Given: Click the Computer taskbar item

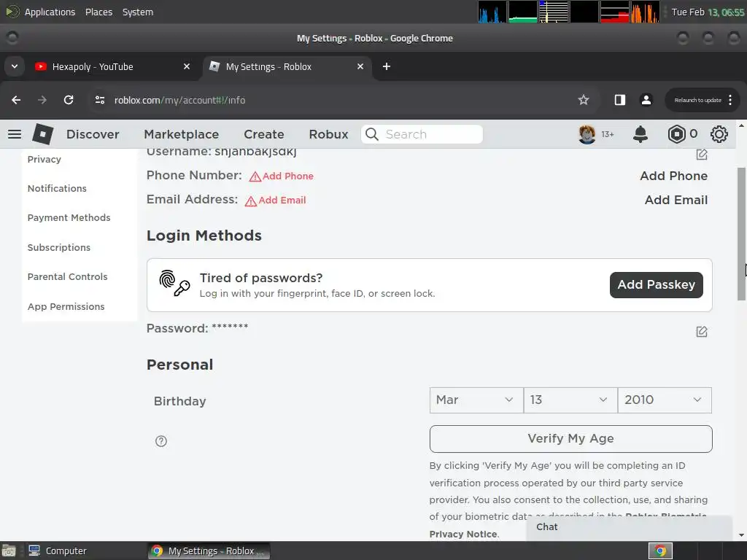Looking at the screenshot, I should click(x=58, y=551).
